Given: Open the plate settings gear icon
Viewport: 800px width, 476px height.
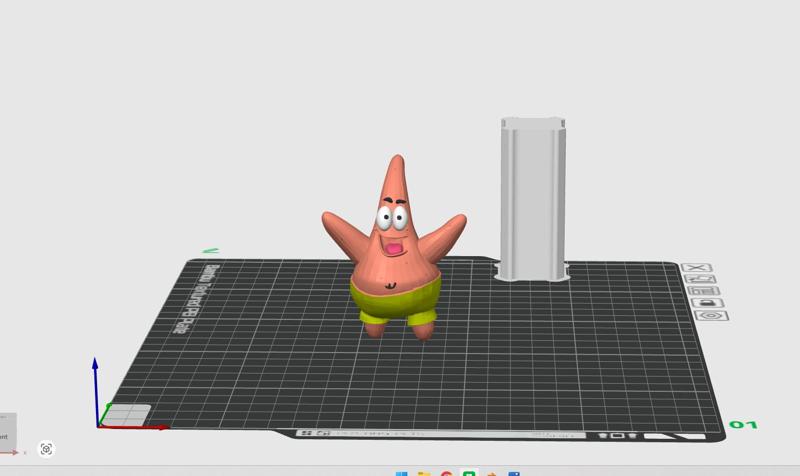Looking at the screenshot, I should [x=711, y=316].
